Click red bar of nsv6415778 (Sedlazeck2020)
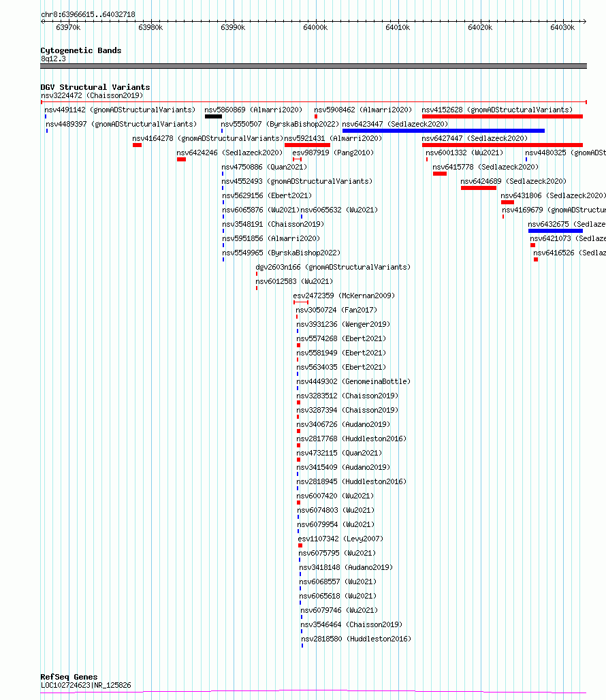606x700 pixels. 440,174
